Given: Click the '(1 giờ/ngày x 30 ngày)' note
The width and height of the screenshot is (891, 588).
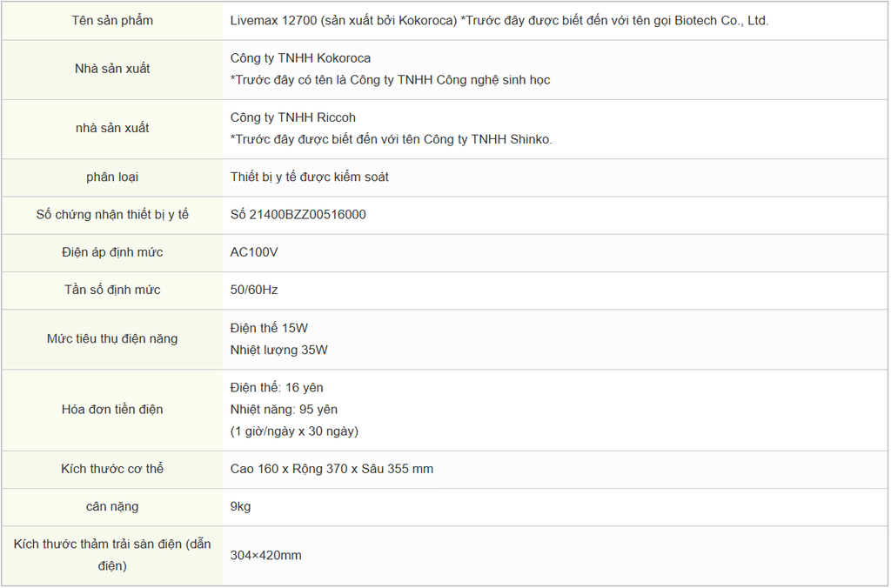Looking at the screenshot, I should [x=294, y=431].
